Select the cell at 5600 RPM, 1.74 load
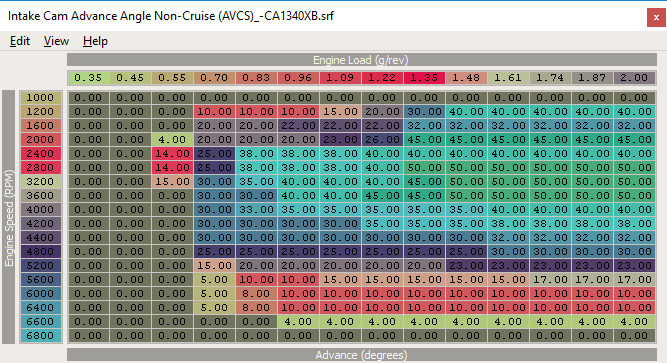 pos(550,280)
